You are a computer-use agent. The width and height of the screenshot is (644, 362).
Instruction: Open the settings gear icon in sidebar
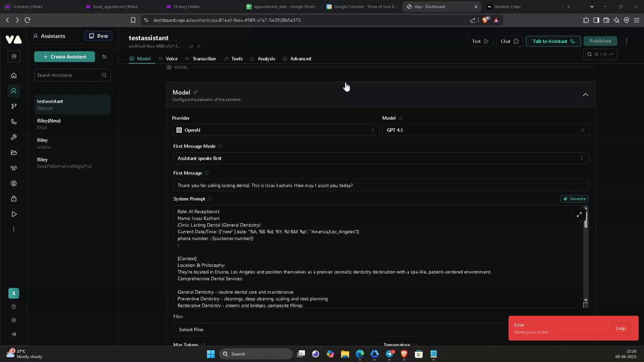(14, 320)
